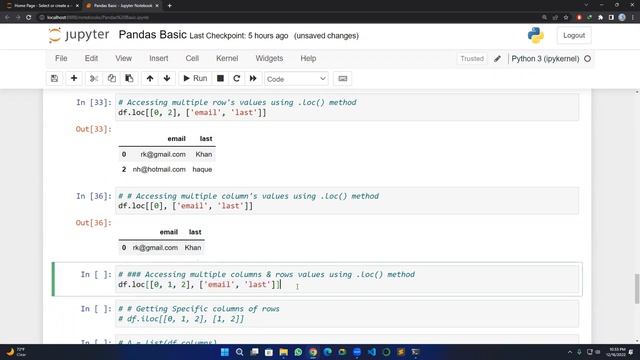Interrupt the kernel with stop icon
The height and width of the screenshot is (360, 640).
coord(220,78)
